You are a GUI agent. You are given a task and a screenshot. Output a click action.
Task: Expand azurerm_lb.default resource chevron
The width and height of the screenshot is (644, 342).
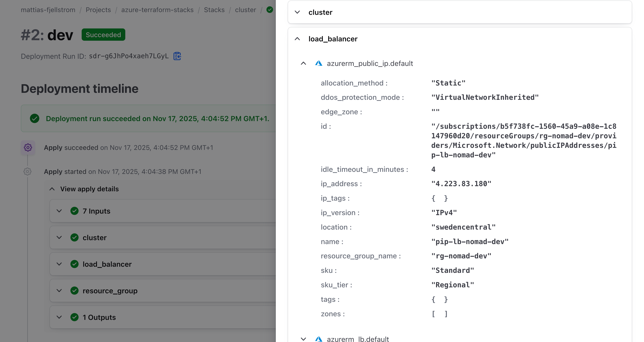click(303, 339)
